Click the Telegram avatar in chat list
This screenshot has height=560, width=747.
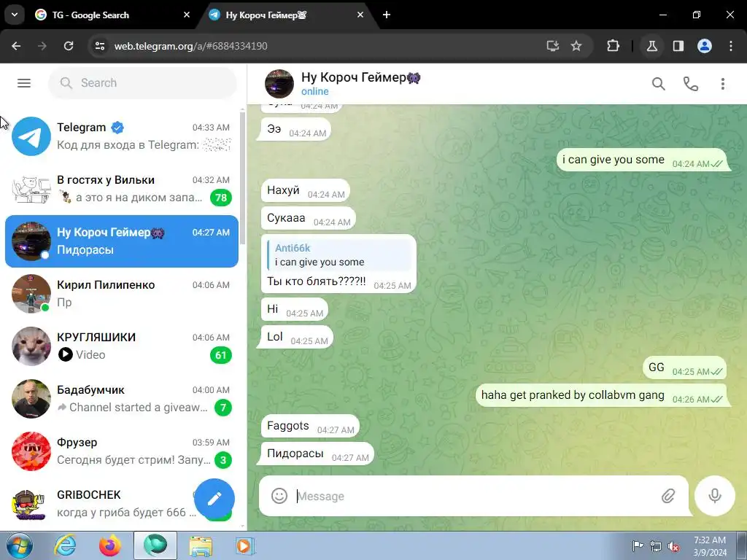[x=31, y=136]
